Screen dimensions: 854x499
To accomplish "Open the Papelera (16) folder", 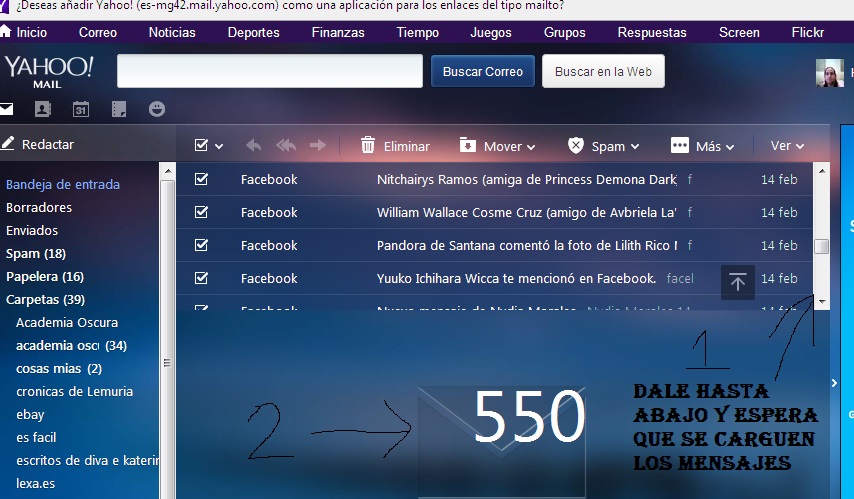I will click(45, 276).
